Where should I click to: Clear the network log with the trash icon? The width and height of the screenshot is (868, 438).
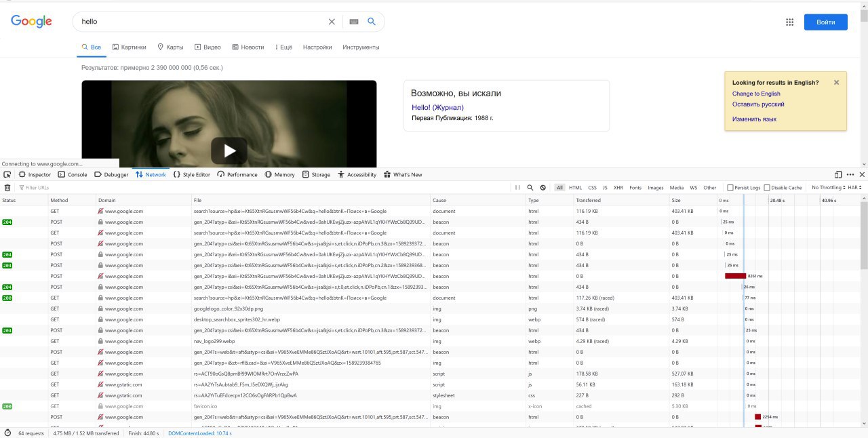tap(7, 188)
